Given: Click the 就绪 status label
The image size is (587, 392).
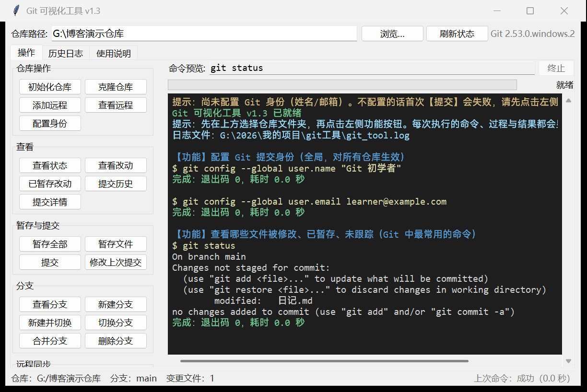Looking at the screenshot, I should click(565, 85).
